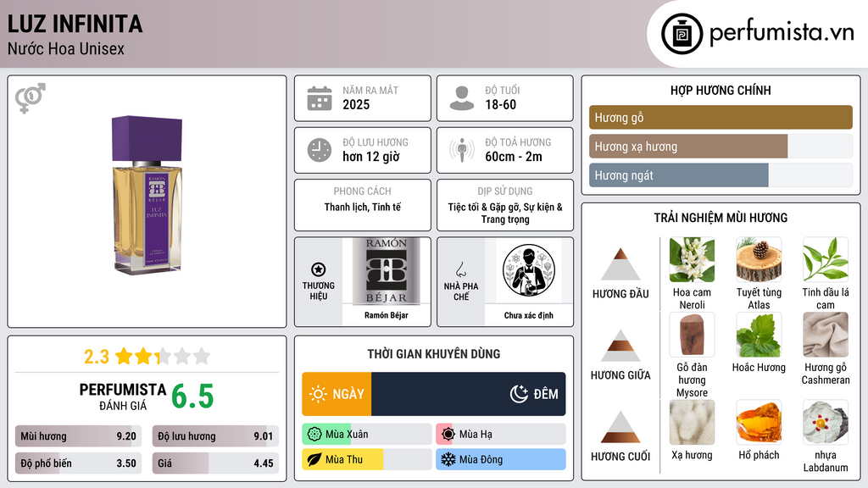Click the sillage icon beside Độ toả hương
Viewport: 868px width, 488px height.
(462, 150)
